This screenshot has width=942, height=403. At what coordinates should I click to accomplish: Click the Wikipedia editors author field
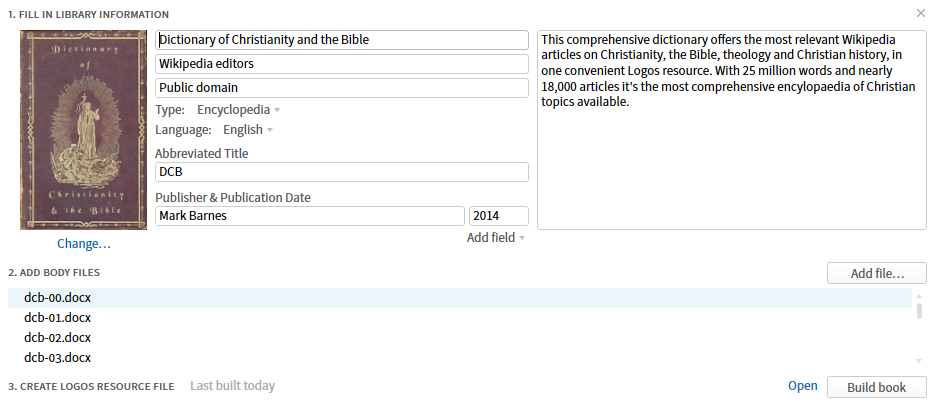click(x=342, y=64)
